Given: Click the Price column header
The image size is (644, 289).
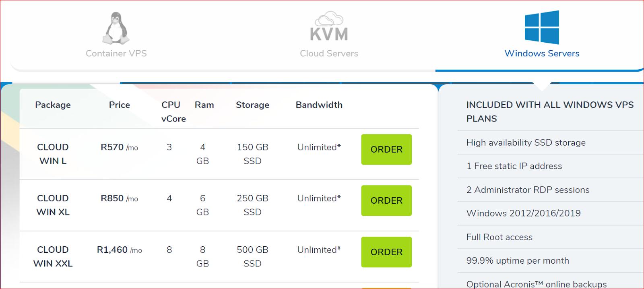Looking at the screenshot, I should click(x=120, y=105).
